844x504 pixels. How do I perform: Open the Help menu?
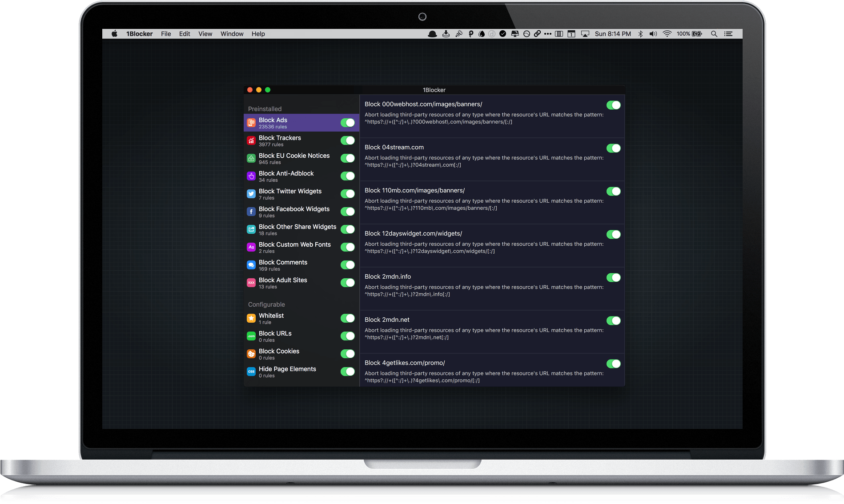[x=258, y=34]
